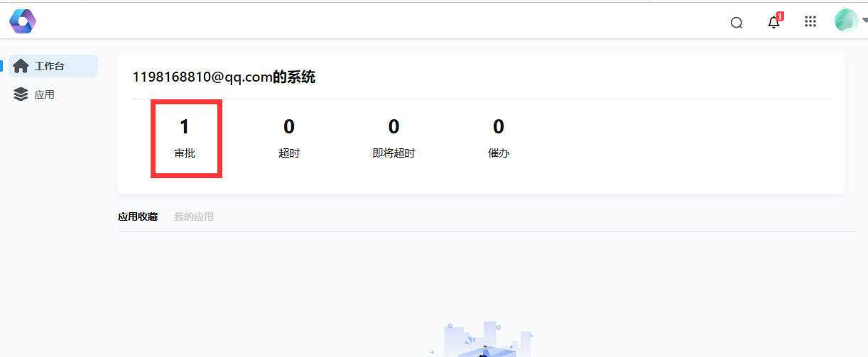Open the apps grid launcher
The width and height of the screenshot is (868, 357).
tap(810, 21)
